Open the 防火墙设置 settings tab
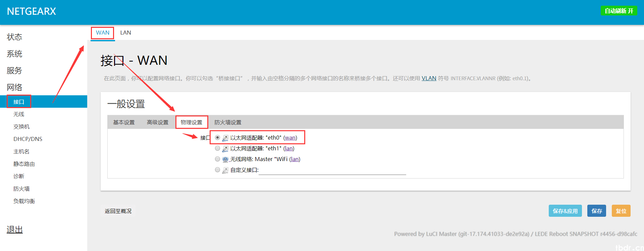Image resolution: width=644 pixels, height=251 pixels. (x=228, y=122)
